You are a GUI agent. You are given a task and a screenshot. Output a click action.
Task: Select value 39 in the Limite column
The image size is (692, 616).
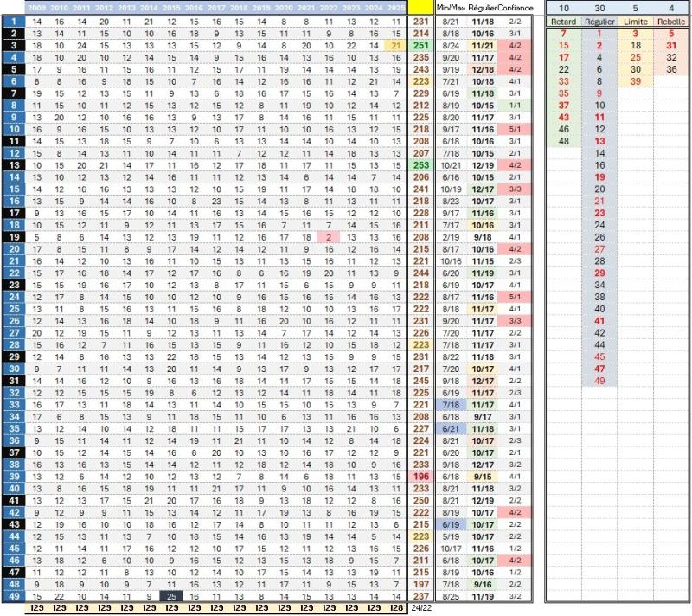pos(636,80)
